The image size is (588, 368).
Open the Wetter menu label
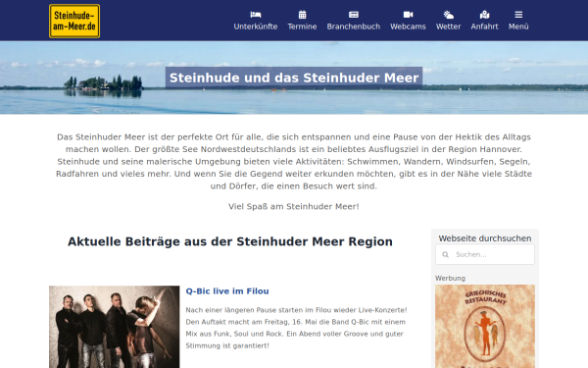coord(448,26)
